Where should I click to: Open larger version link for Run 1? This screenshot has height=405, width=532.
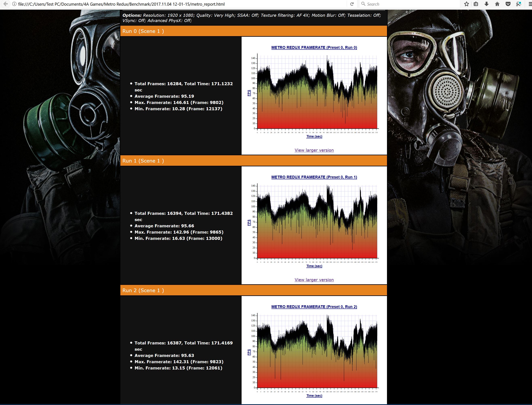point(314,280)
